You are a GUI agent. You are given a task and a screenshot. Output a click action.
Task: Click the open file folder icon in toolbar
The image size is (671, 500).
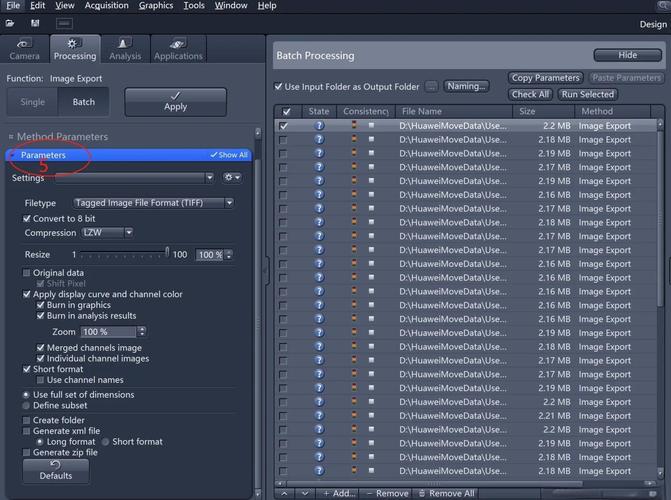click(x=11, y=22)
